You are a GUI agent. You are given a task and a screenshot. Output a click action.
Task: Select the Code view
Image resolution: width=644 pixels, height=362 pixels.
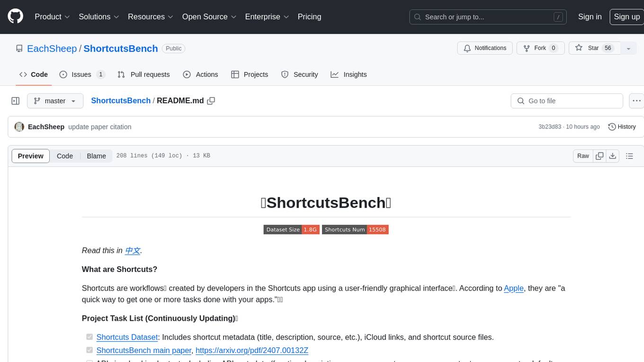(65, 156)
